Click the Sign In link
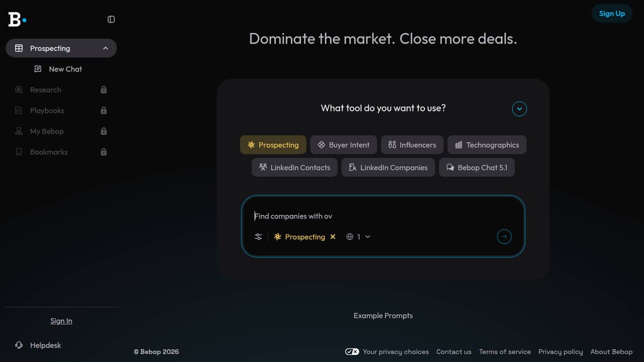The image size is (644, 362). pos(61,321)
